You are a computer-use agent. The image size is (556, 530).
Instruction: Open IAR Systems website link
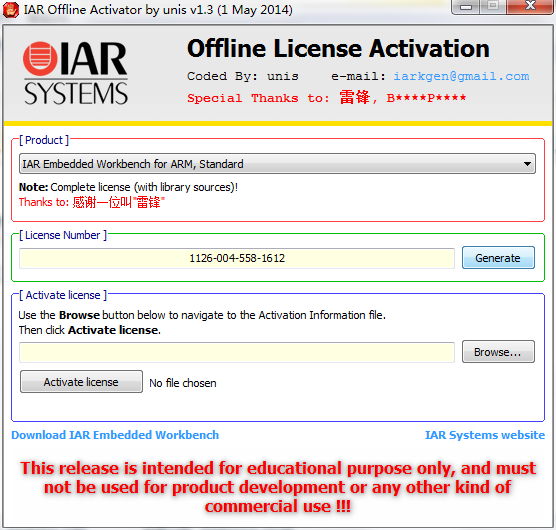(485, 435)
